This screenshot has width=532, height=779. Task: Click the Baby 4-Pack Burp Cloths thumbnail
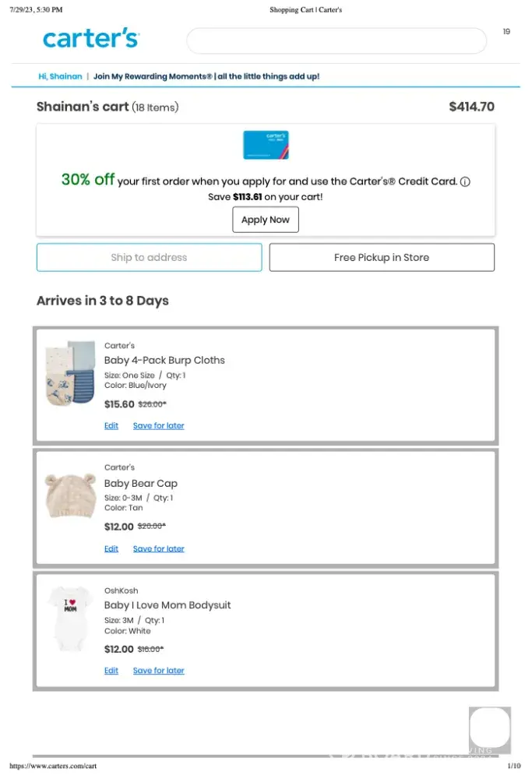pyautogui.click(x=69, y=373)
